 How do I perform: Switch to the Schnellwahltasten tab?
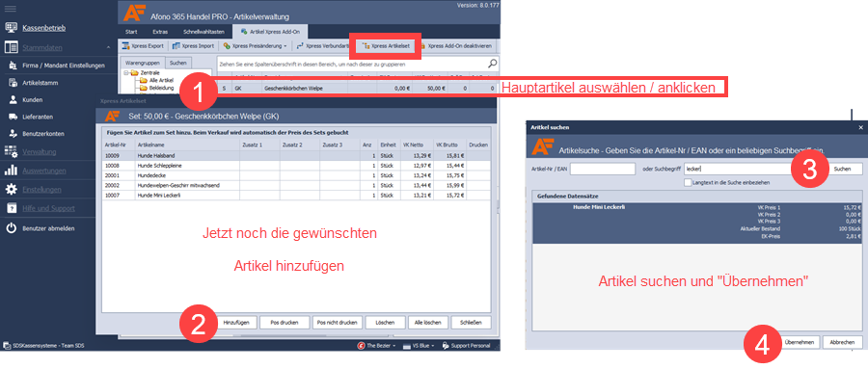(x=203, y=32)
